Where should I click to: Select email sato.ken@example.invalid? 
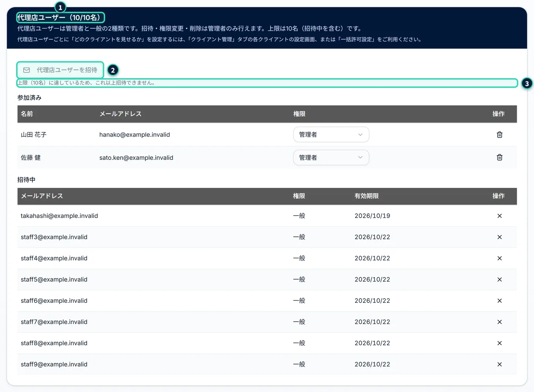(136, 158)
